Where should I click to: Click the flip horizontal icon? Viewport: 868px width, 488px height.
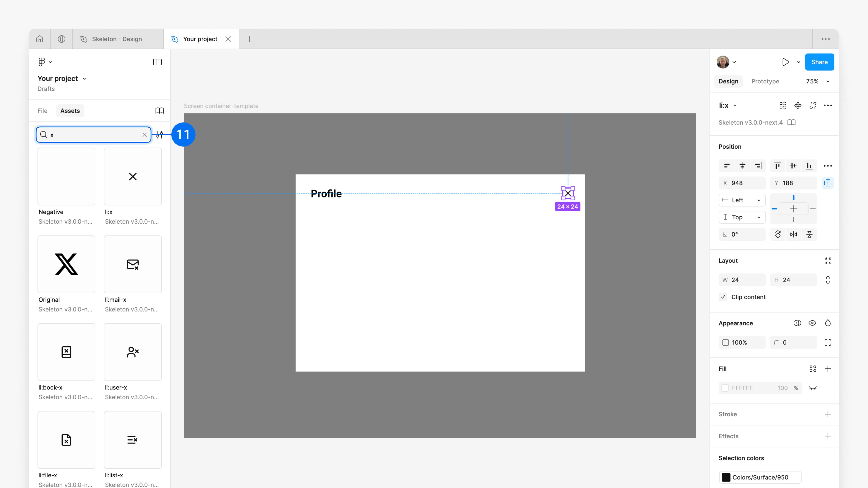click(794, 235)
